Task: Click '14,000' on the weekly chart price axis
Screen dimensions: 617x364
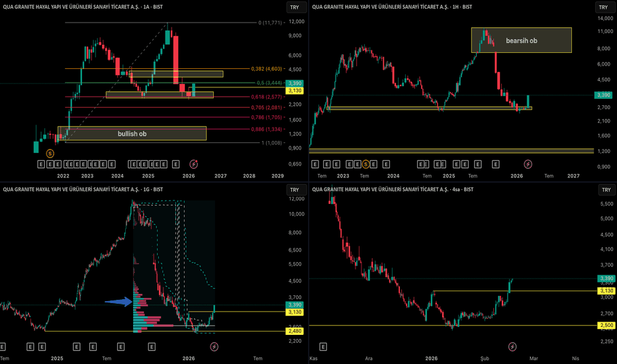Action: pyautogui.click(x=605, y=18)
